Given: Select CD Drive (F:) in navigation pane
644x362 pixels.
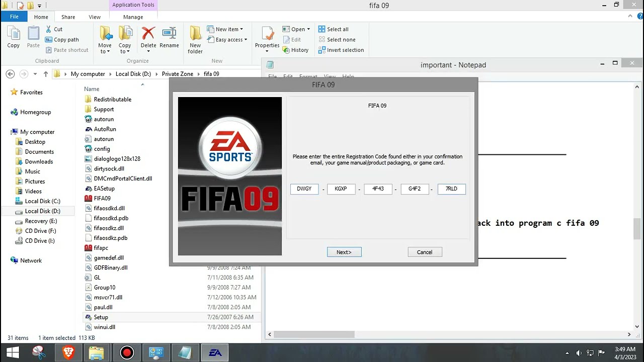Looking at the screenshot, I should (40, 231).
